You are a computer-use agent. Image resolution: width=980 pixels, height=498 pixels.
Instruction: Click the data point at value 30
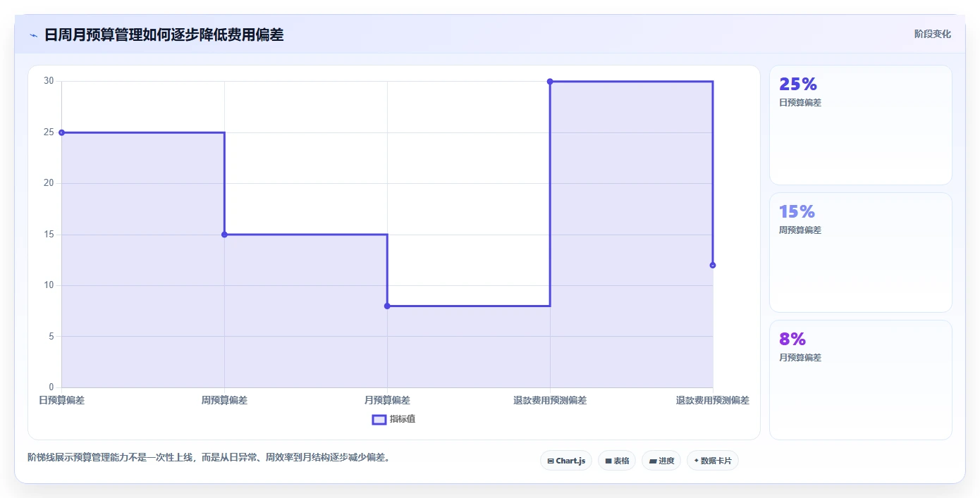(x=550, y=82)
